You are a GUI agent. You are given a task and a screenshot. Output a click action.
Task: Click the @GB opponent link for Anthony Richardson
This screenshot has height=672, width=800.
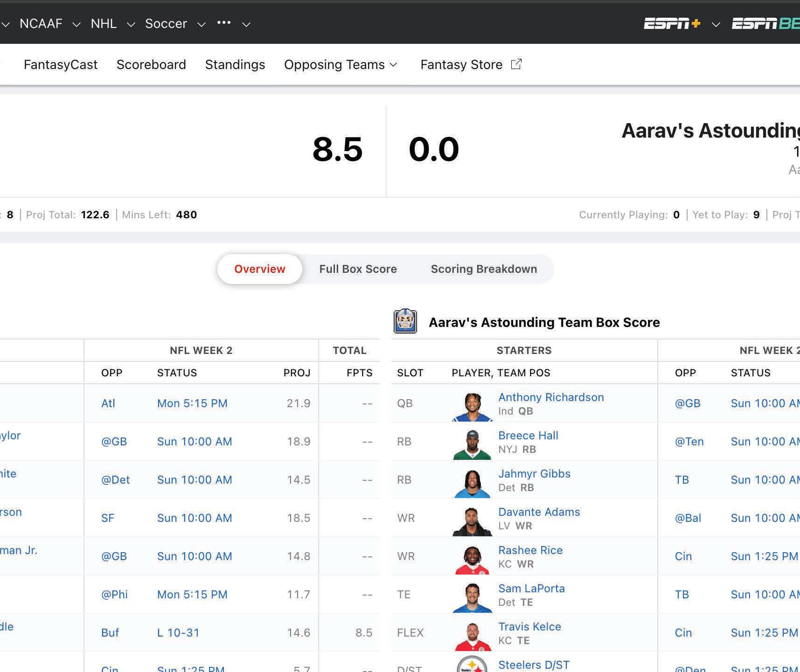pyautogui.click(x=688, y=403)
